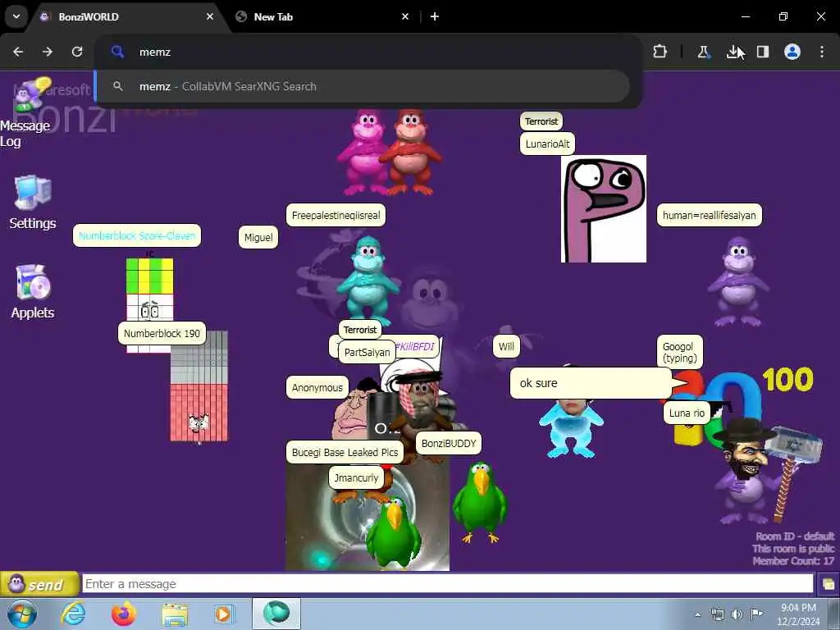Click the Bucegi Base Leaked Pics tag

[345, 452]
